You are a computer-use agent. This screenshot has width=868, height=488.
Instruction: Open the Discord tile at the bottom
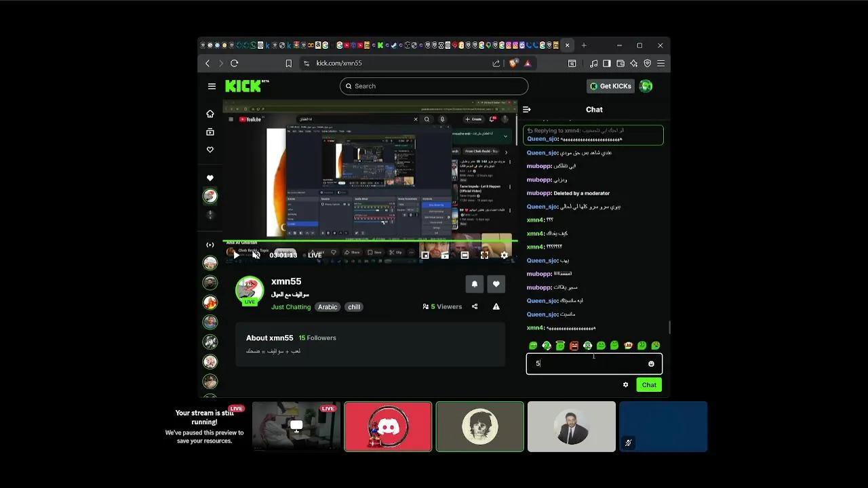click(x=388, y=426)
